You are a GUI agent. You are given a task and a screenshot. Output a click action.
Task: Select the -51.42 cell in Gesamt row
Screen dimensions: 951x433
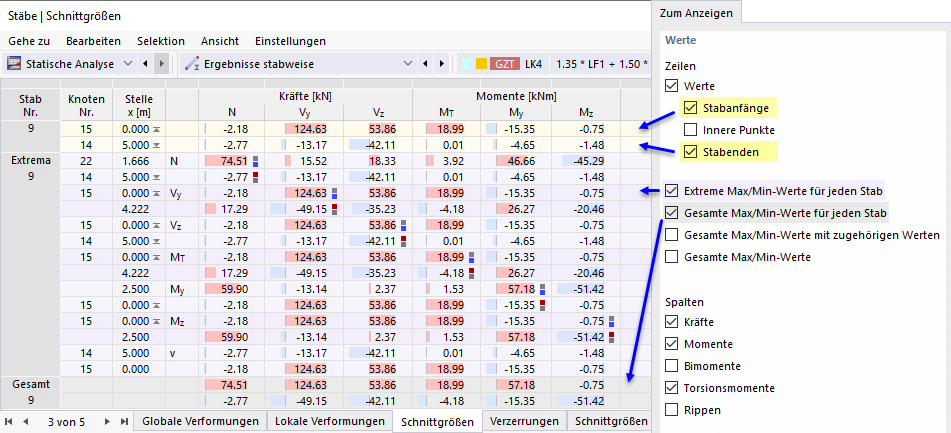click(586, 401)
